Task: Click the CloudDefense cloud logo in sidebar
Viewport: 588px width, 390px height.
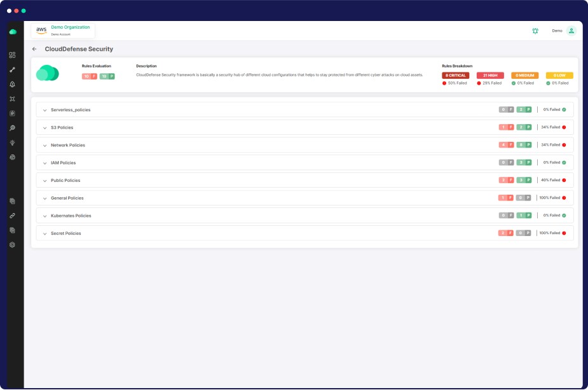Action: click(12, 32)
